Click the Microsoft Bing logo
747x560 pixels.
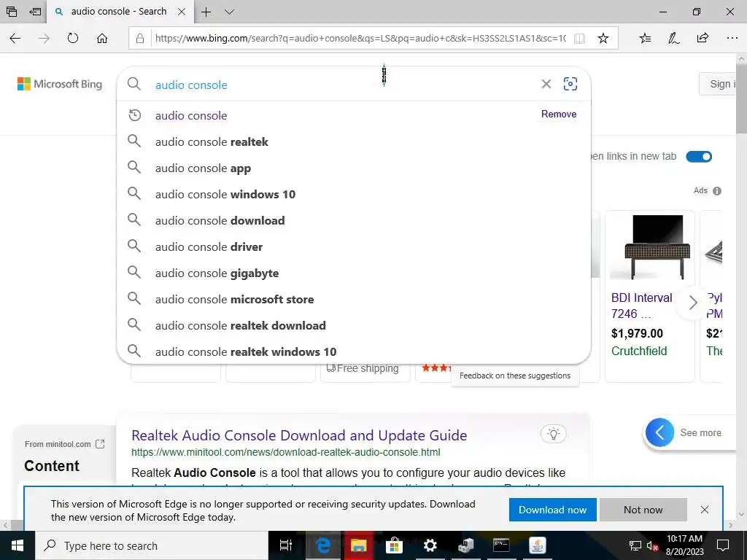(60, 84)
